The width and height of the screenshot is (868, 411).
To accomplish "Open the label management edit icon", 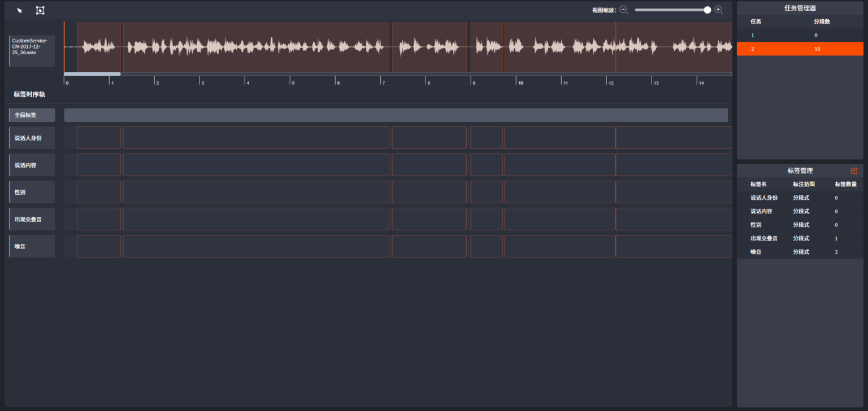I will click(854, 170).
